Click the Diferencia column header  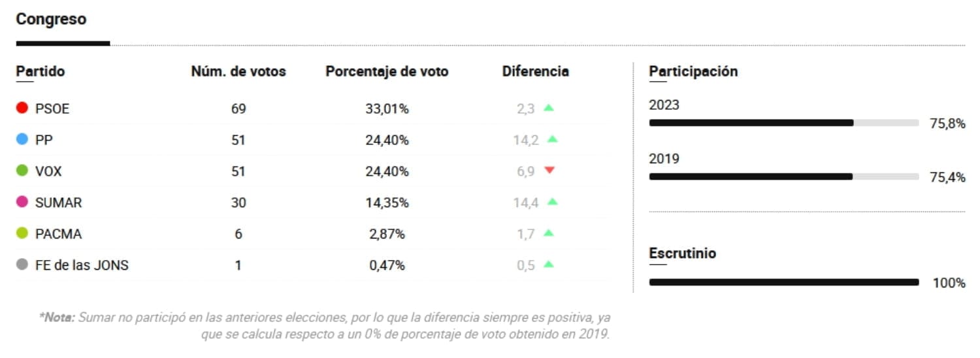point(535,71)
